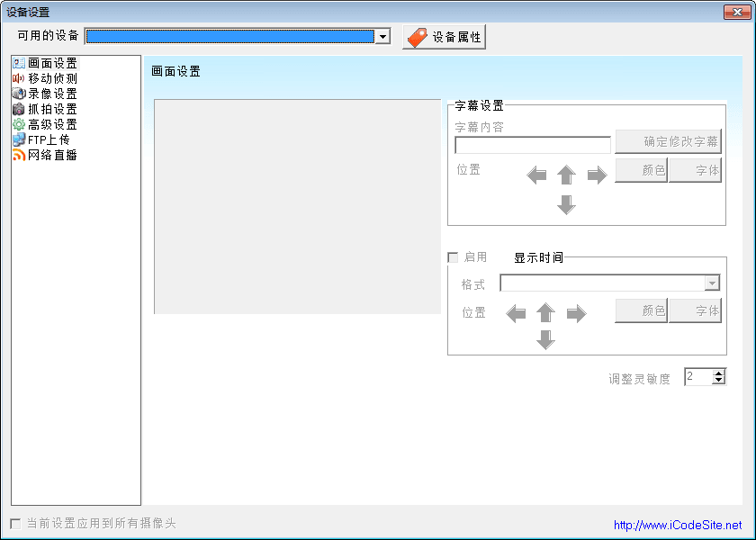Select 抓拍设置 in the settings list
This screenshot has height=540, width=756.
[52, 109]
